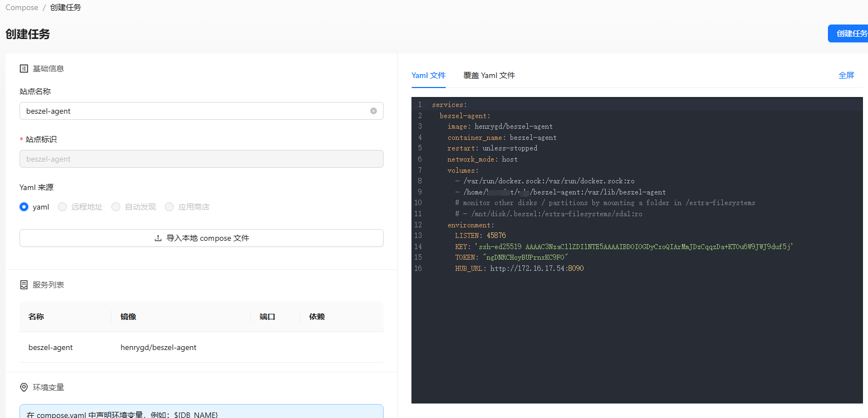Click the services: line in editor
The height and width of the screenshot is (418, 868).
tap(449, 105)
